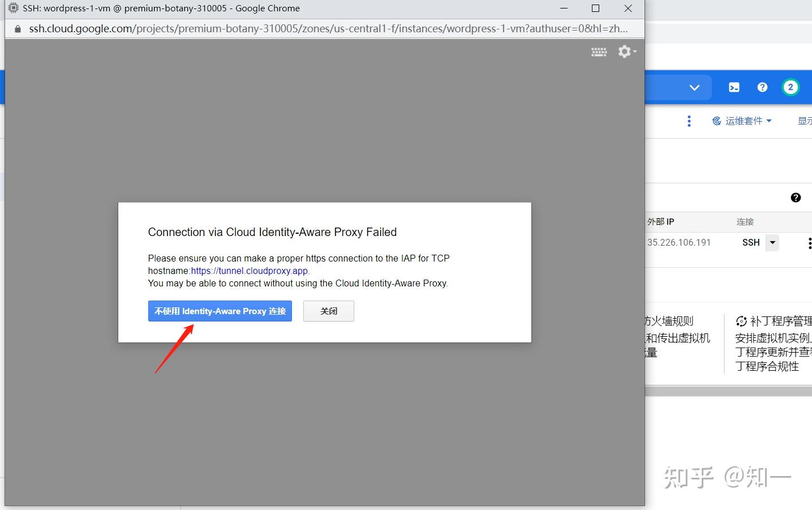Click external IP 35.226.106.191

(679, 242)
